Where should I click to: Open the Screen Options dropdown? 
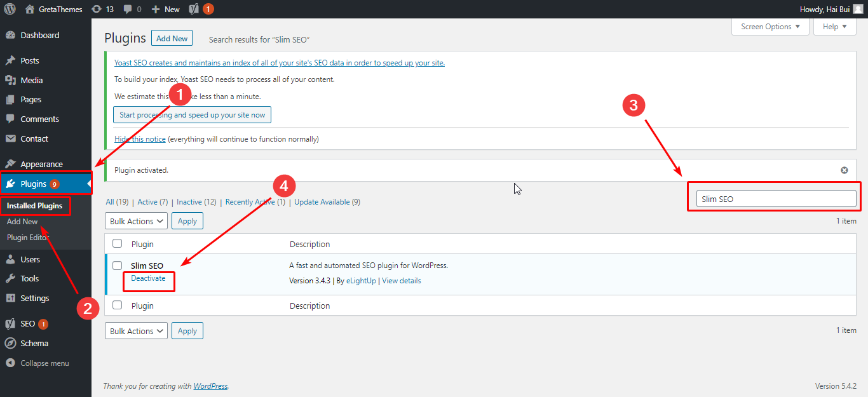(770, 27)
